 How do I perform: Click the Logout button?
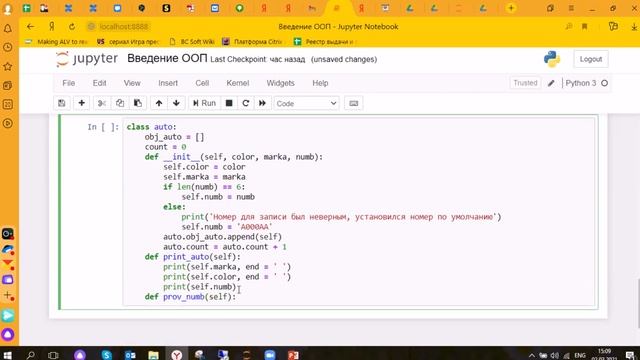[591, 59]
